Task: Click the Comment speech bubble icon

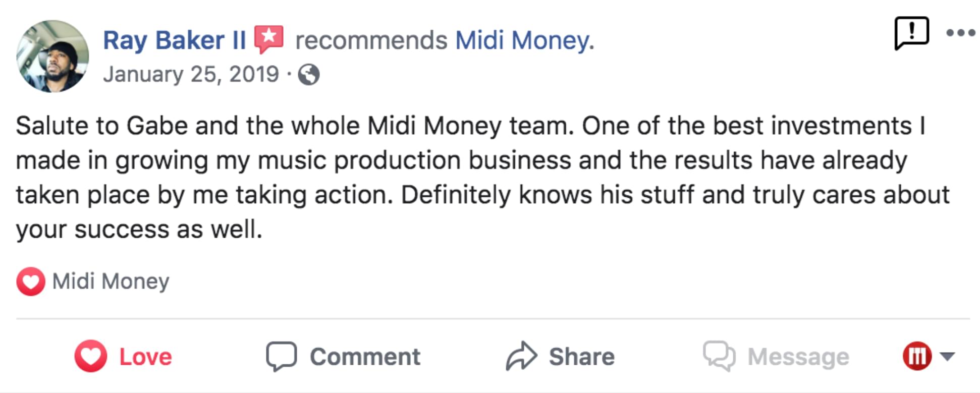Action: (x=281, y=356)
